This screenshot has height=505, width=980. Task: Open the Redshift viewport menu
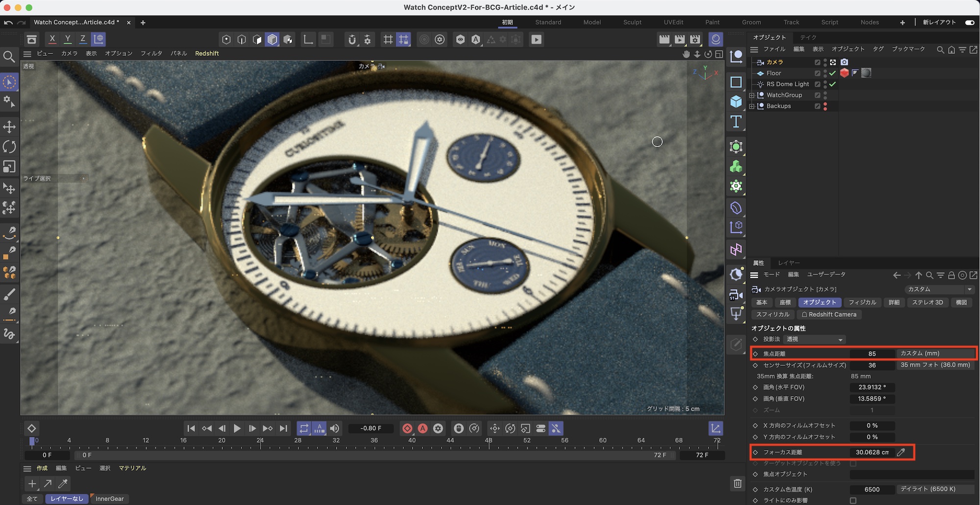point(207,53)
